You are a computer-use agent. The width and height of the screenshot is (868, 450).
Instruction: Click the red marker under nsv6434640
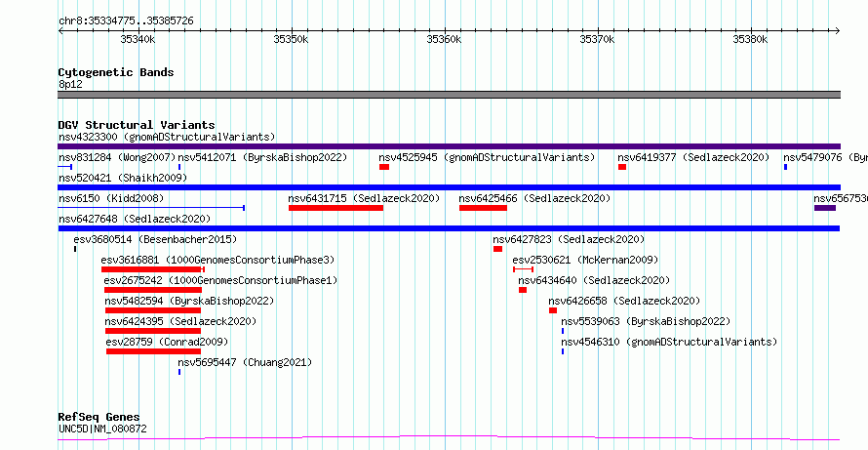point(523,290)
